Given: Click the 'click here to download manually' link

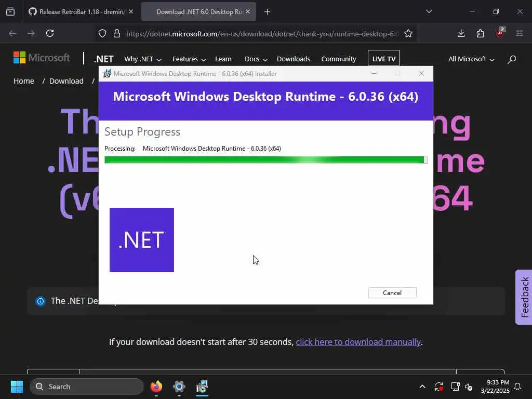Looking at the screenshot, I should pyautogui.click(x=358, y=342).
